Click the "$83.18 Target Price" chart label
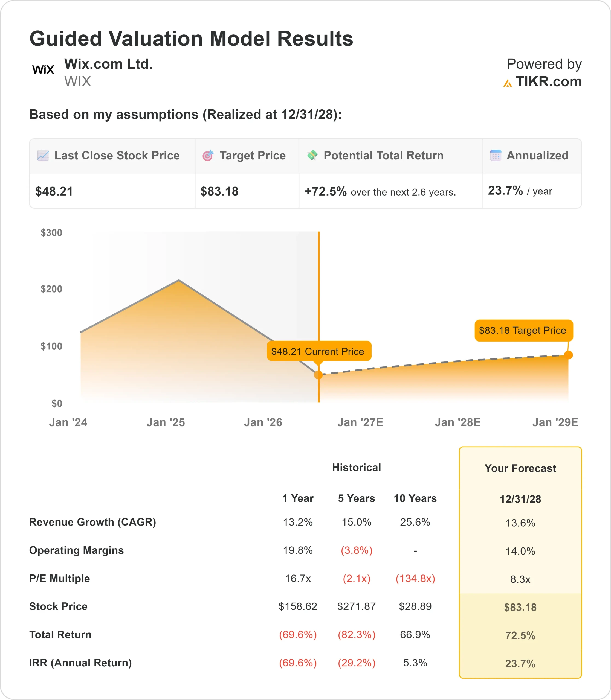This screenshot has width=611, height=700. click(524, 330)
